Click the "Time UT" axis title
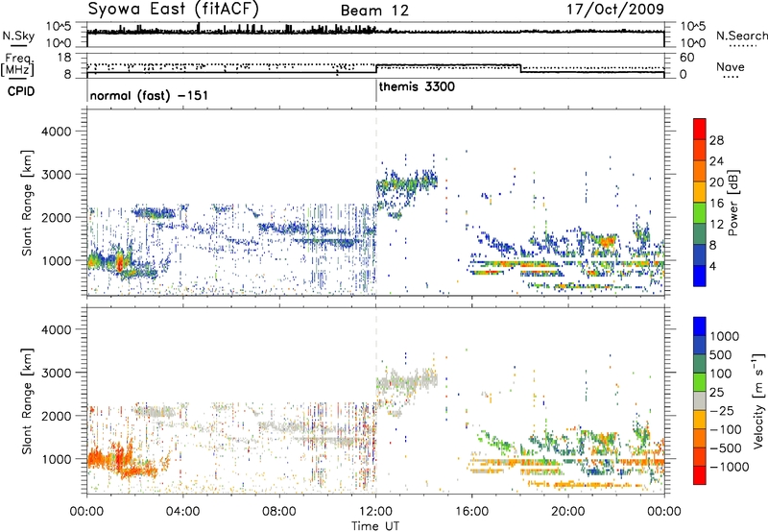 [x=375, y=525]
